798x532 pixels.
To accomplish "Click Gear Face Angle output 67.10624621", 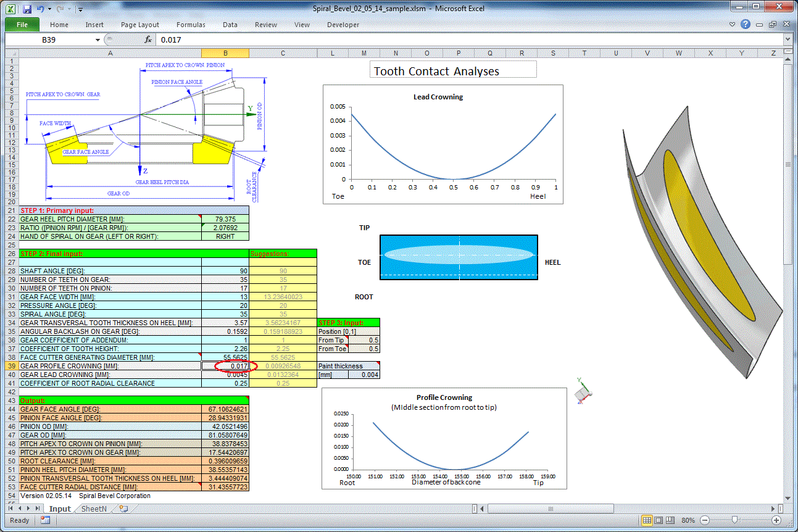I will coord(225,409).
